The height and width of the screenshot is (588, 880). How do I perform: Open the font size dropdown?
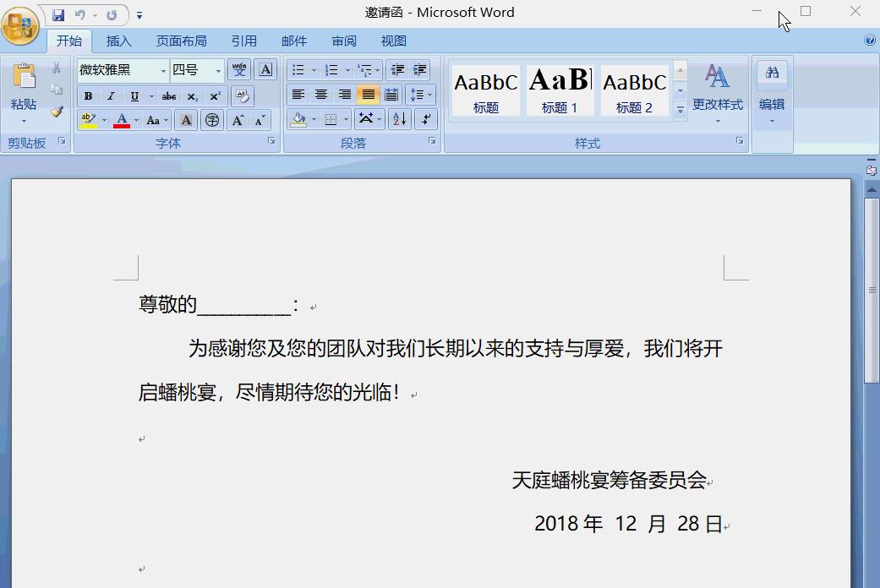(216, 70)
